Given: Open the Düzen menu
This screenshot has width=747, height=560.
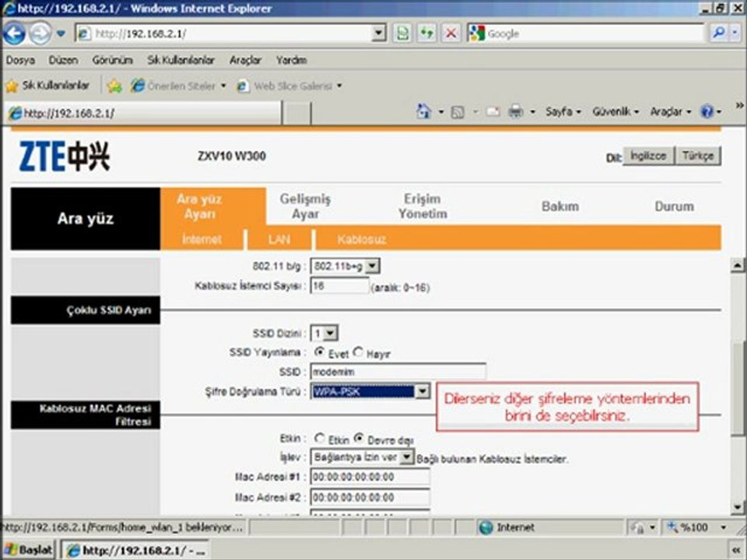Looking at the screenshot, I should click(x=63, y=60).
